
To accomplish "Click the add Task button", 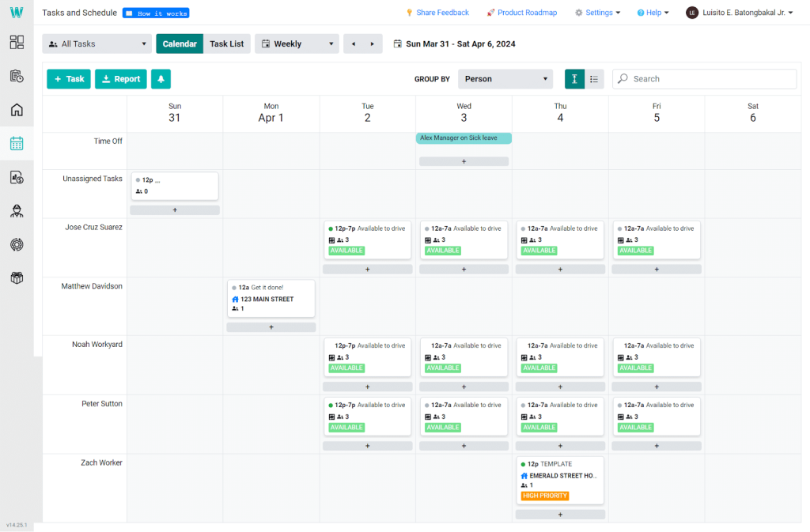I will pyautogui.click(x=69, y=79).
